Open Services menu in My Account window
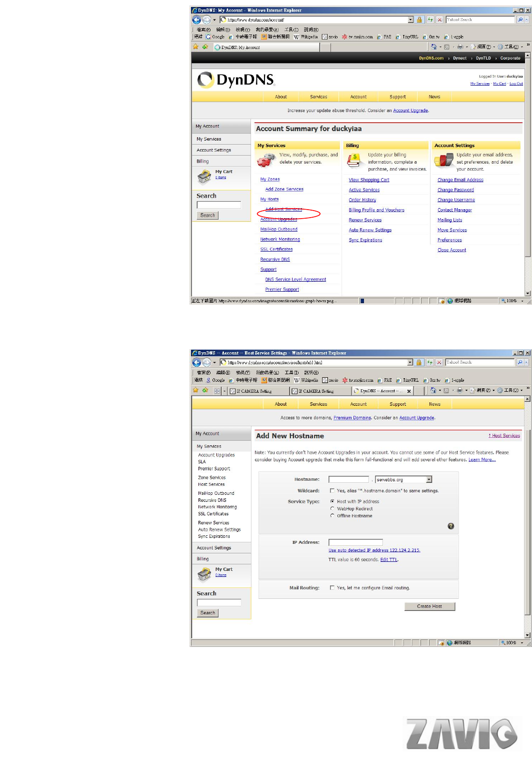The width and height of the screenshot is (532, 758). [318, 97]
